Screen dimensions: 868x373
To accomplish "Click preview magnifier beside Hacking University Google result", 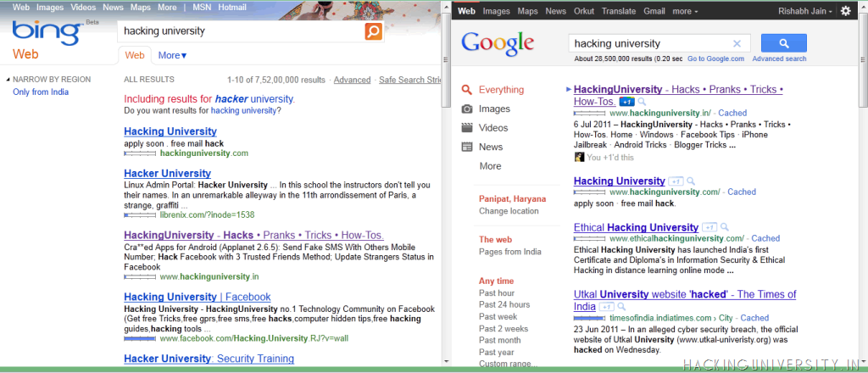I will tap(690, 181).
